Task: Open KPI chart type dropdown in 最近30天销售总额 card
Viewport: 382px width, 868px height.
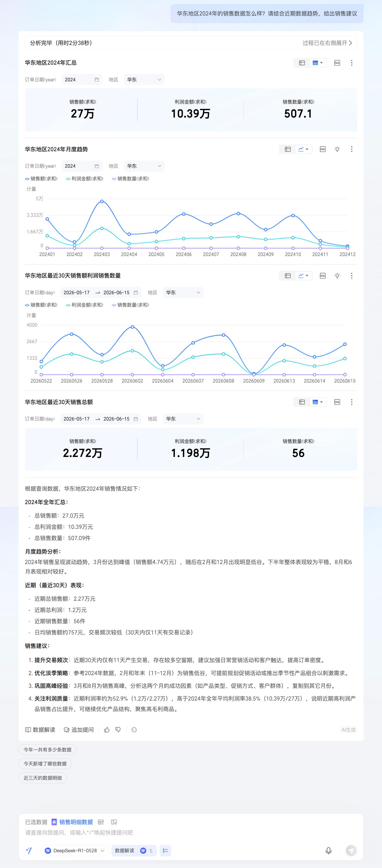Action: [x=318, y=402]
